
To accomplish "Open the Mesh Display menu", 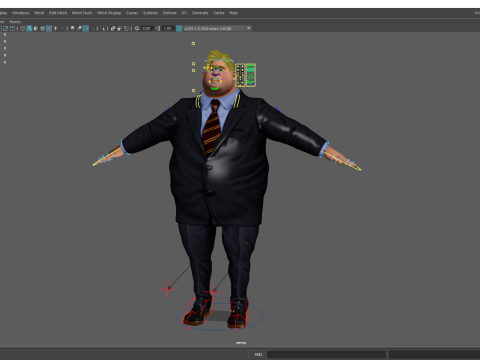I will [x=109, y=13].
